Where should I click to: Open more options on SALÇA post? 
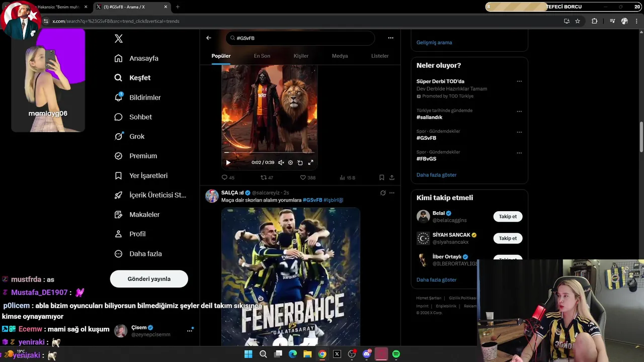[x=392, y=193]
